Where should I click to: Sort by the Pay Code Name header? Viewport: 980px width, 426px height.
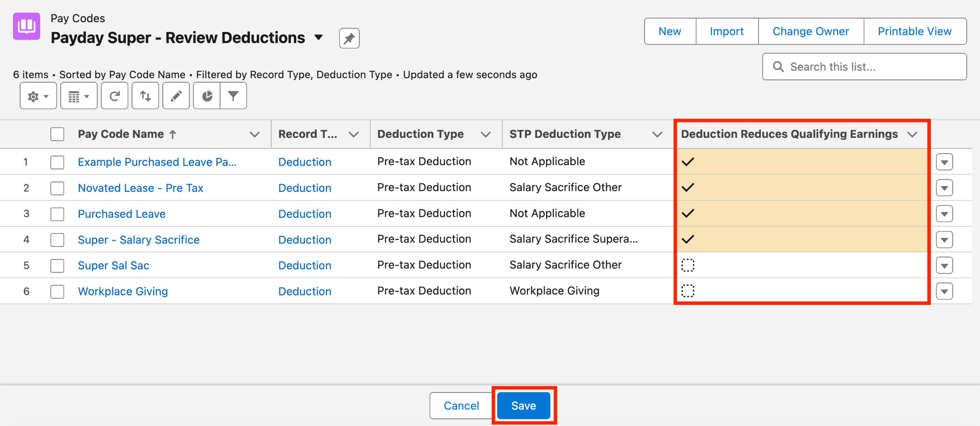(121, 135)
